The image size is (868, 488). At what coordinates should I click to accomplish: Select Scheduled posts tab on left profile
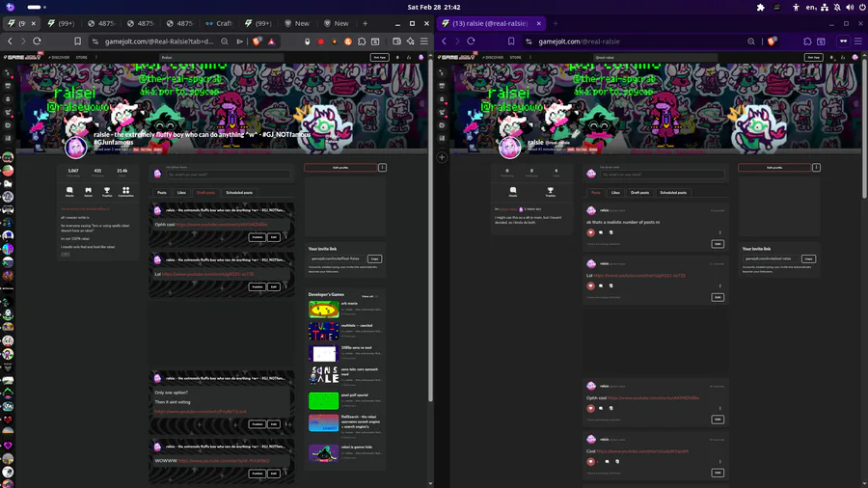(x=239, y=193)
